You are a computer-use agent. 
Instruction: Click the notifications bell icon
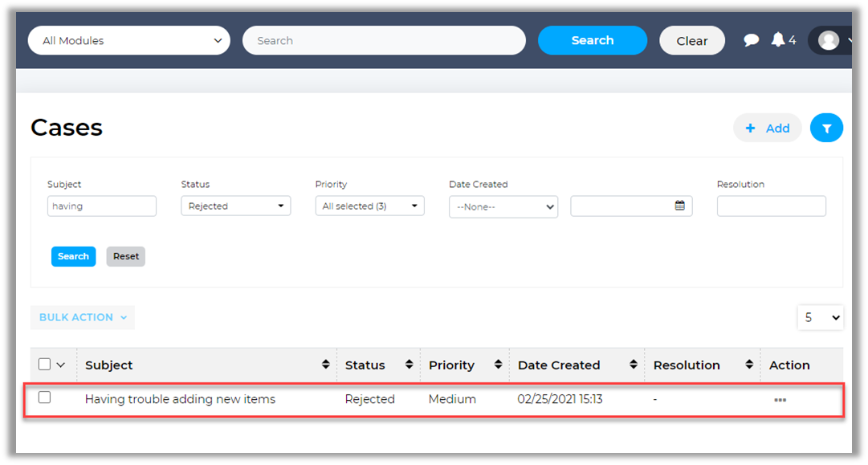click(x=777, y=40)
